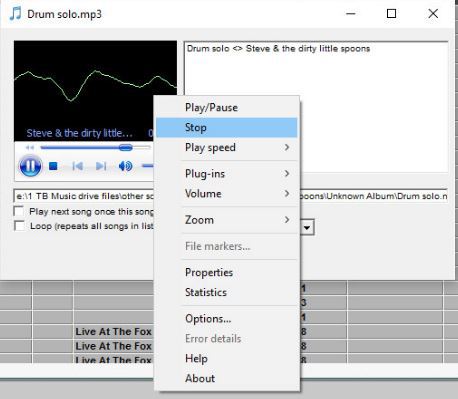Viewport: 458px width, 399px height.
Task: Click the music note title bar icon
Action: [15, 14]
